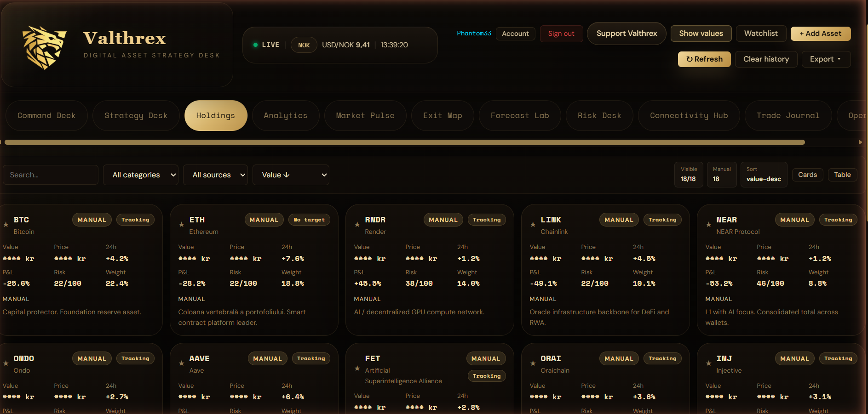This screenshot has height=414, width=868.
Task: Click the Manual 18 counter
Action: coord(722,175)
